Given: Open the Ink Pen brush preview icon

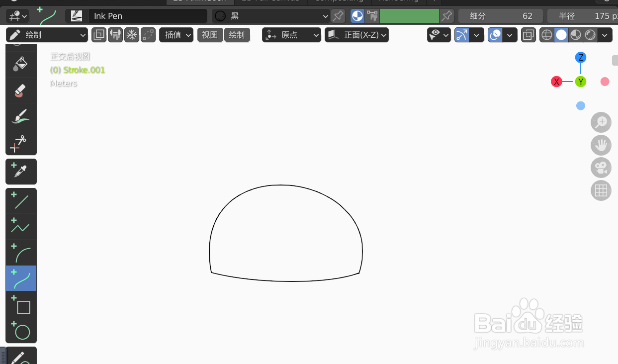Looking at the screenshot, I should pos(76,16).
